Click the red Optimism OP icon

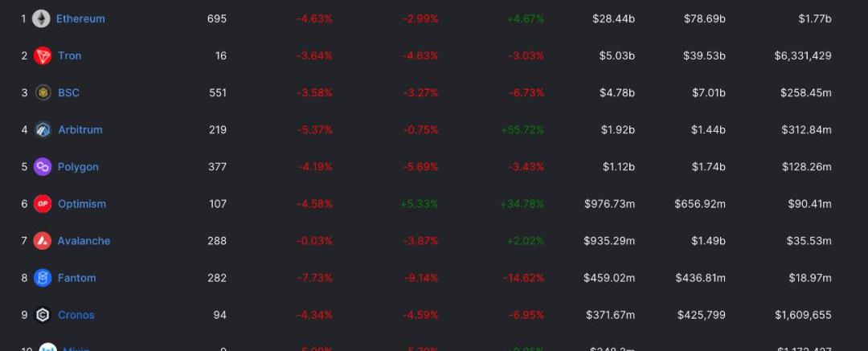pos(43,204)
